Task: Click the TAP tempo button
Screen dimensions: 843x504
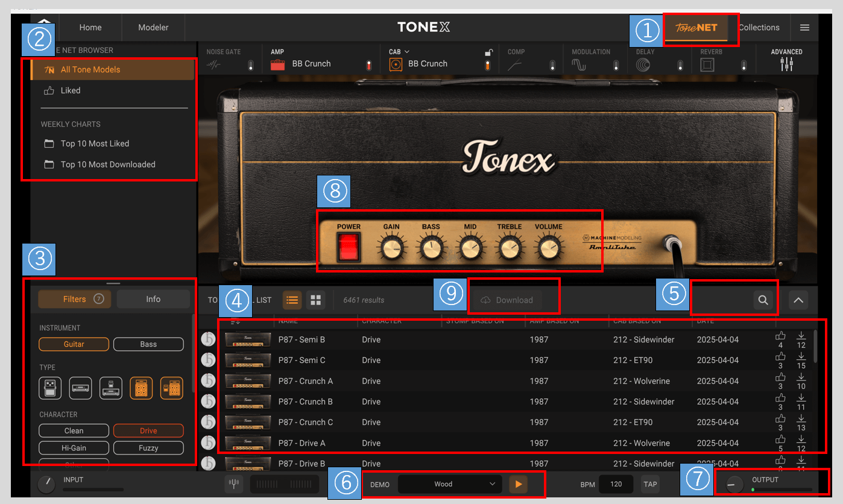Action: (650, 484)
